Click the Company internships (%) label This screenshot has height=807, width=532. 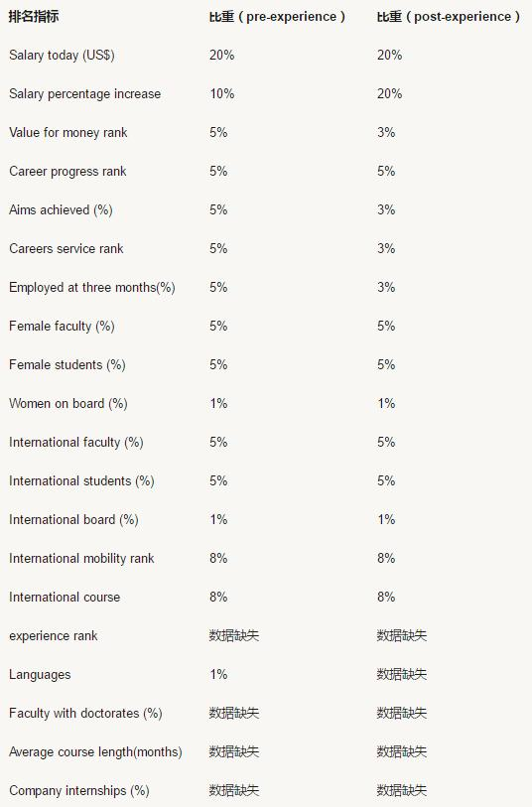click(79, 790)
